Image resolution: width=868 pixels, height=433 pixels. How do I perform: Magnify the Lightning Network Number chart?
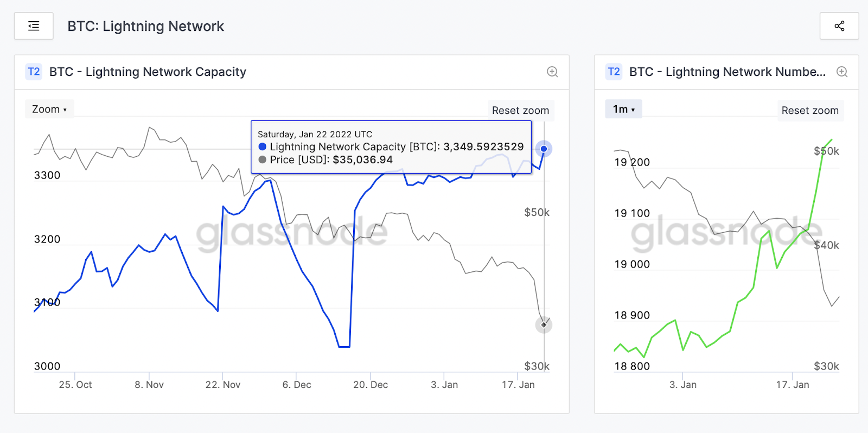click(842, 72)
